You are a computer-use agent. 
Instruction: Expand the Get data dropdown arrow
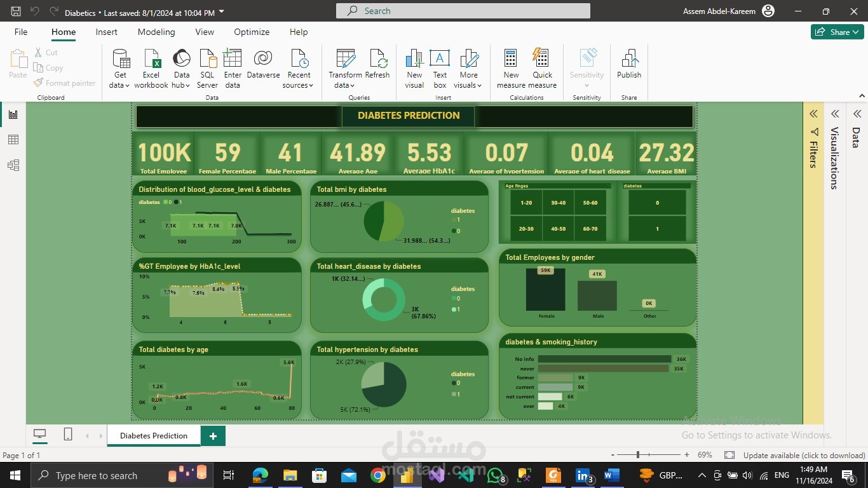[x=127, y=86]
